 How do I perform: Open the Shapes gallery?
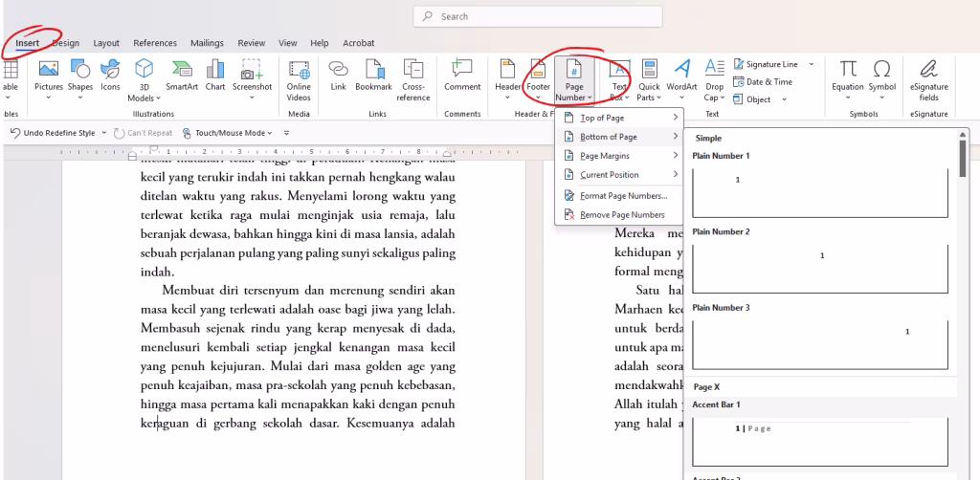[x=80, y=79]
